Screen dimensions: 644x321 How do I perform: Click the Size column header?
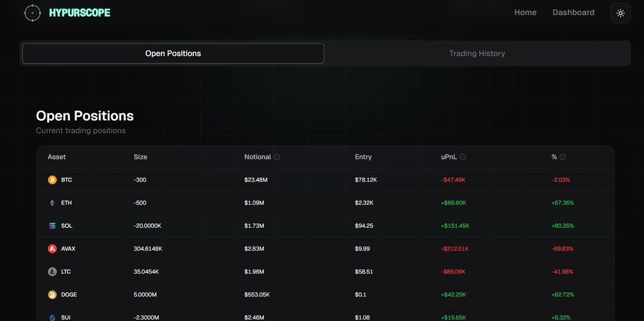coord(141,157)
